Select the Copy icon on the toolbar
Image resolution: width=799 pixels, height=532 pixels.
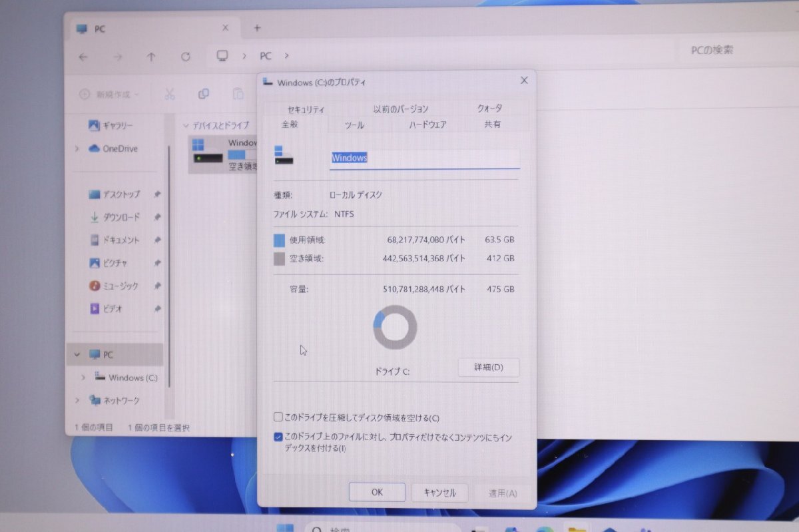pos(203,94)
